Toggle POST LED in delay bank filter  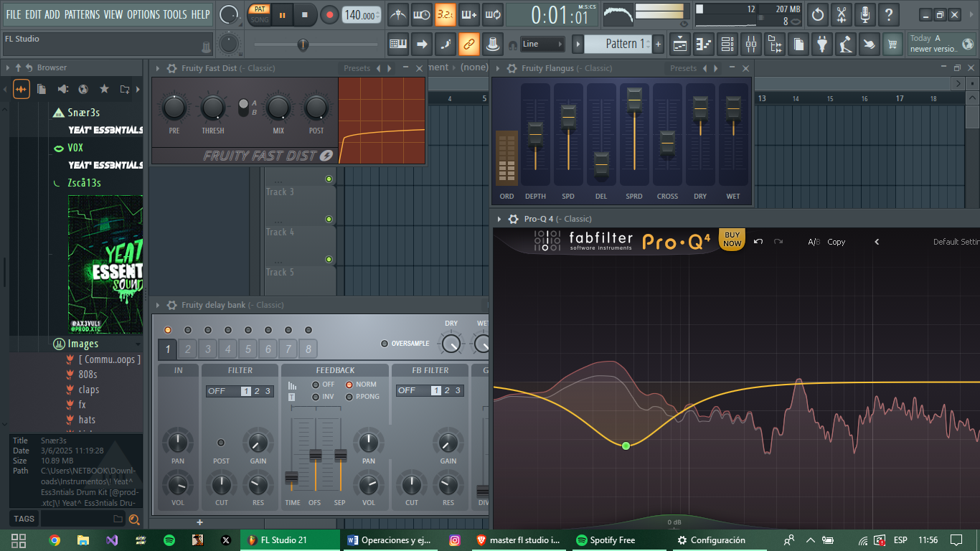[221, 443]
